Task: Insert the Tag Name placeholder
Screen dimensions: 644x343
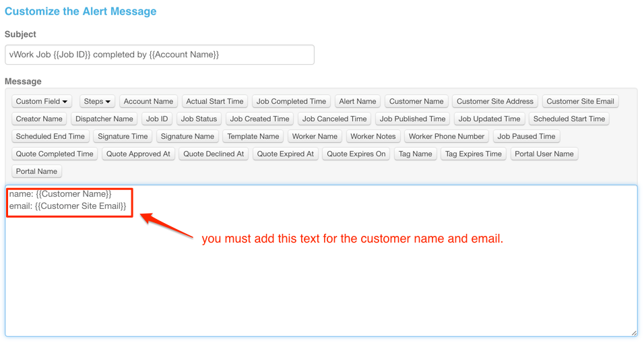Action: click(415, 154)
